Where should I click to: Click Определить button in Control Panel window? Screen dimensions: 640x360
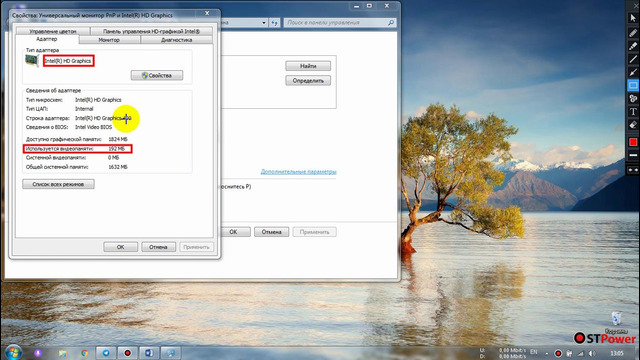click(x=308, y=80)
